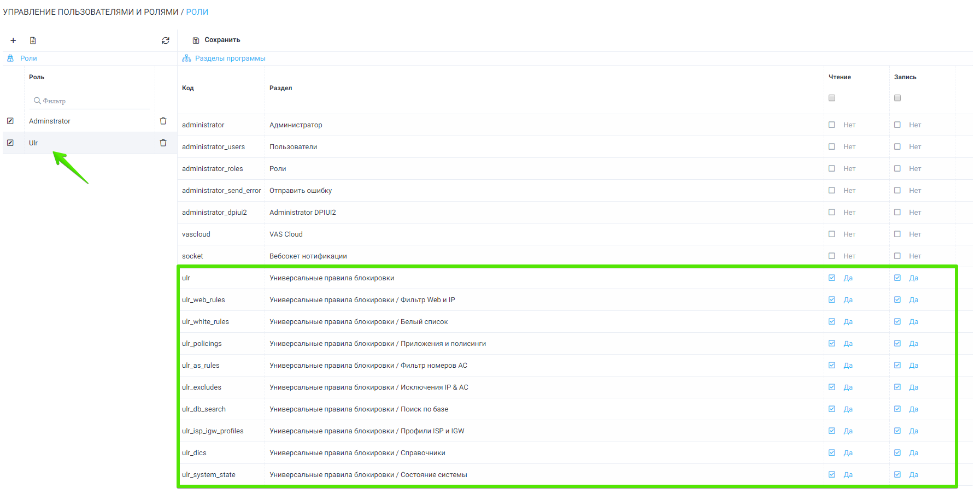The height and width of the screenshot is (494, 980).
Task: Click the edit icon for Adminstrator role
Action: coord(10,121)
